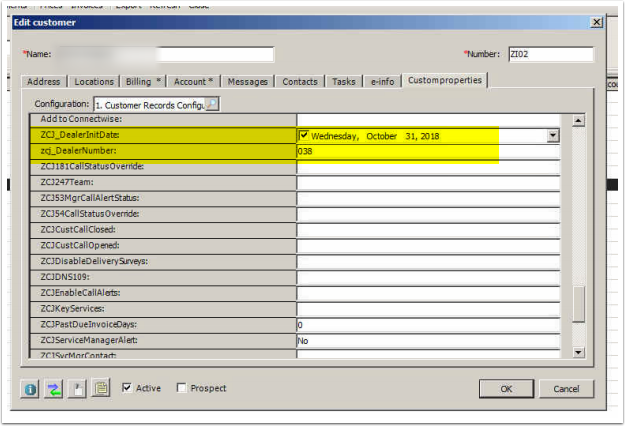Select the ZCJKeyServices property label
The width and height of the screenshot is (625, 426).
point(73,308)
